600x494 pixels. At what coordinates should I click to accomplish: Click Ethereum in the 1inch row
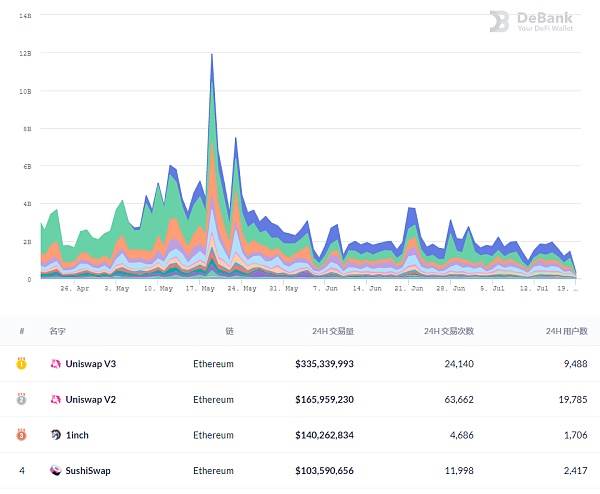coord(213,435)
